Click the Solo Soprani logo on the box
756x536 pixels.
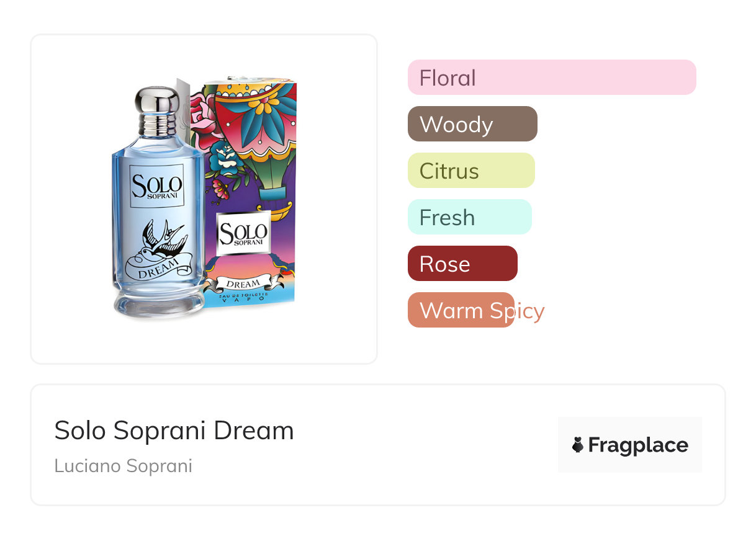[x=243, y=233]
